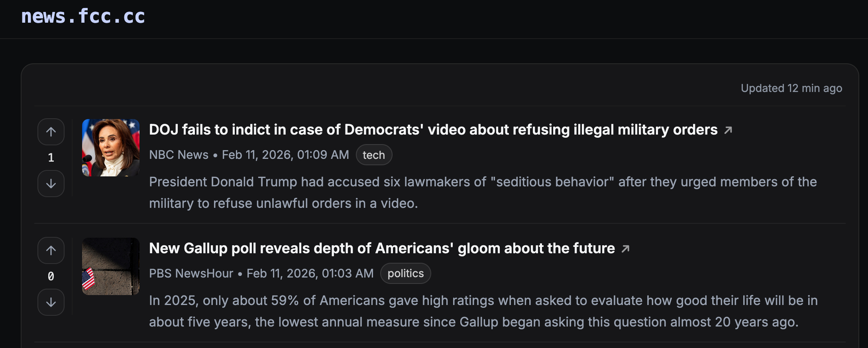868x348 pixels.
Task: Upvote the Gallup poll article
Action: pyautogui.click(x=51, y=250)
